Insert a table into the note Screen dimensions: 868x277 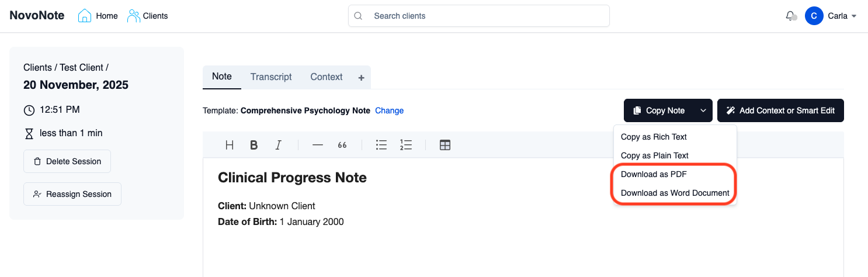(x=445, y=145)
